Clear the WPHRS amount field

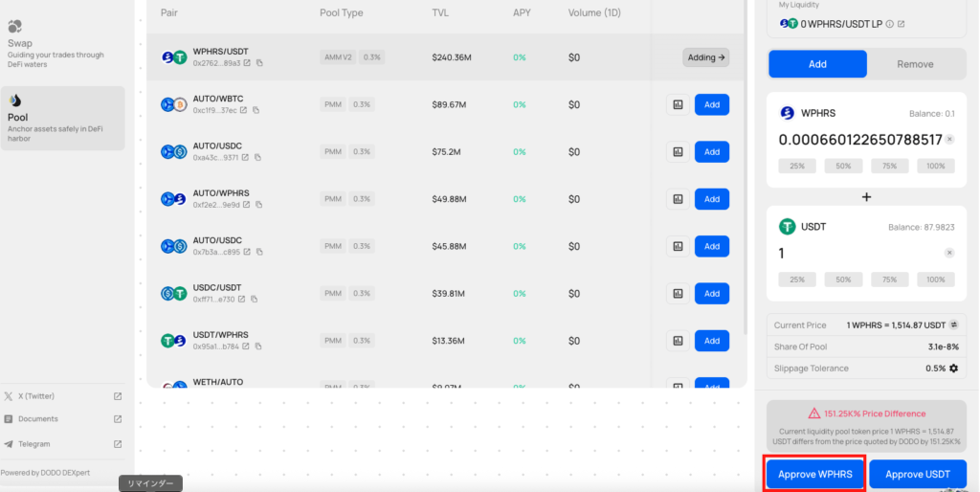(x=949, y=140)
